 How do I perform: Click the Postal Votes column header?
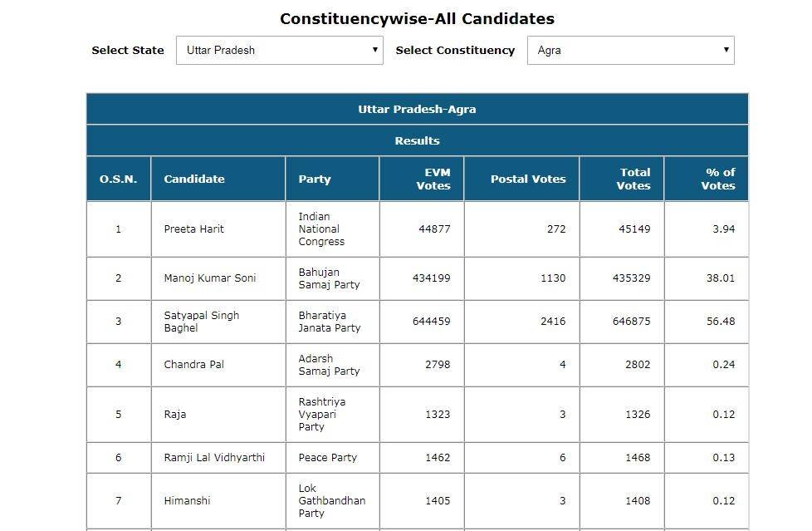(528, 179)
